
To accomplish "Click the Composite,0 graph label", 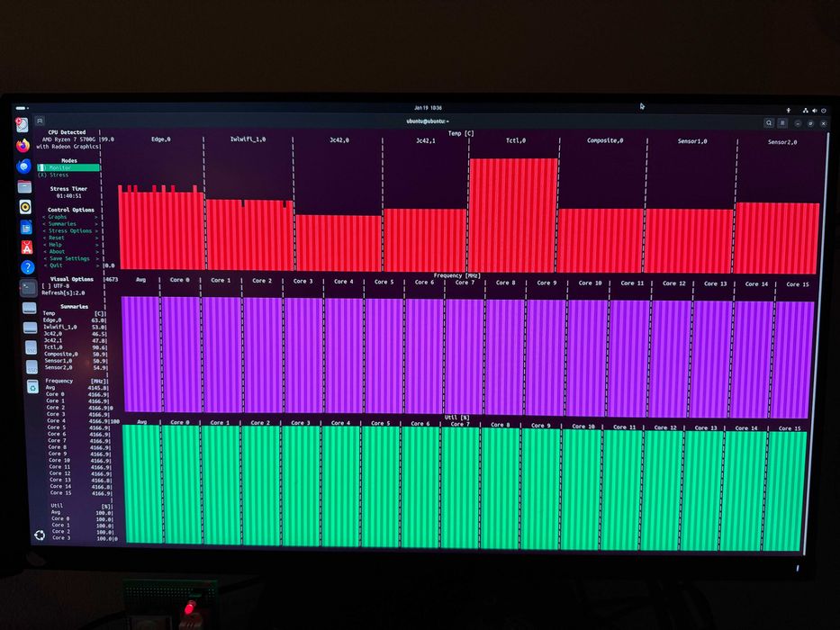I will click(x=605, y=141).
